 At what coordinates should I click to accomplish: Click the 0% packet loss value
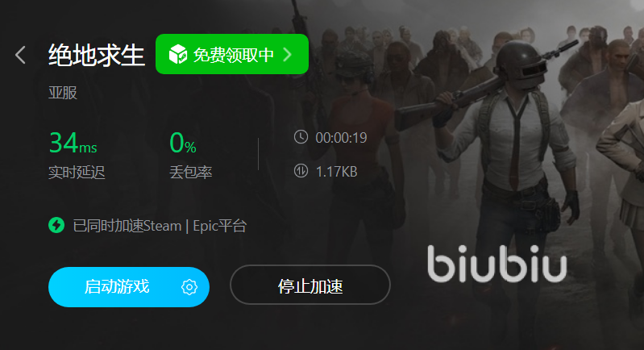click(x=183, y=143)
